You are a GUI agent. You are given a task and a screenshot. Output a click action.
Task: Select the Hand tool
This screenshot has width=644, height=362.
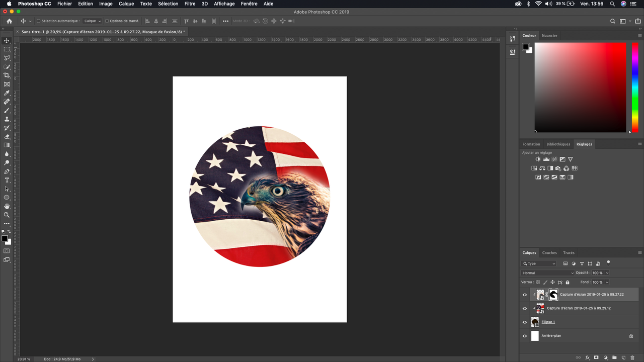(x=7, y=206)
